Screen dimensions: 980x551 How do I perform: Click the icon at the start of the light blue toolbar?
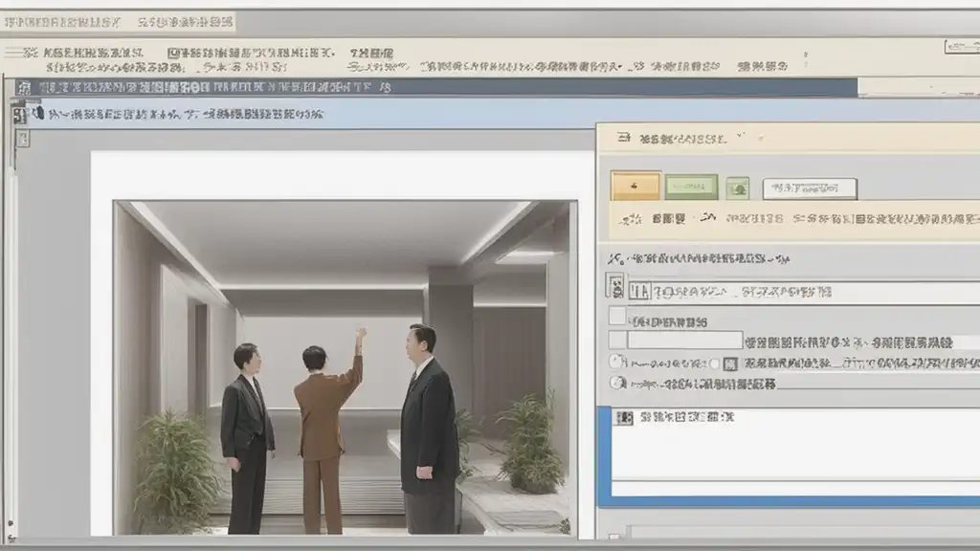pos(19,115)
